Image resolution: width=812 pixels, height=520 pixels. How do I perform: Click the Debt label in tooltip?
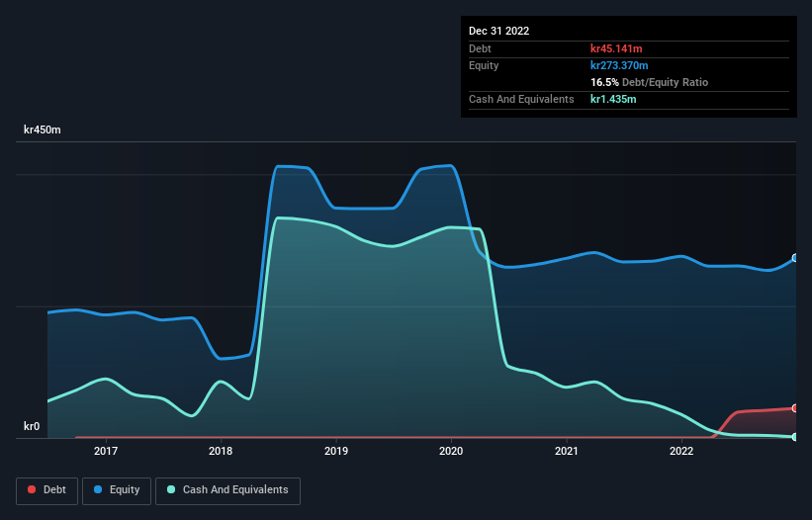[x=480, y=48]
